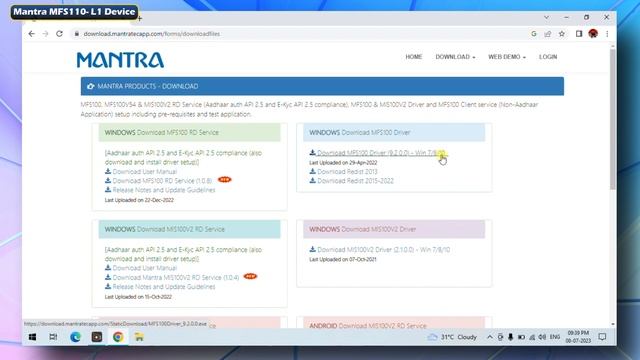The image size is (640, 360).
Task: Download MFS100 Driver (9.2.0.0) link
Action: (381, 153)
